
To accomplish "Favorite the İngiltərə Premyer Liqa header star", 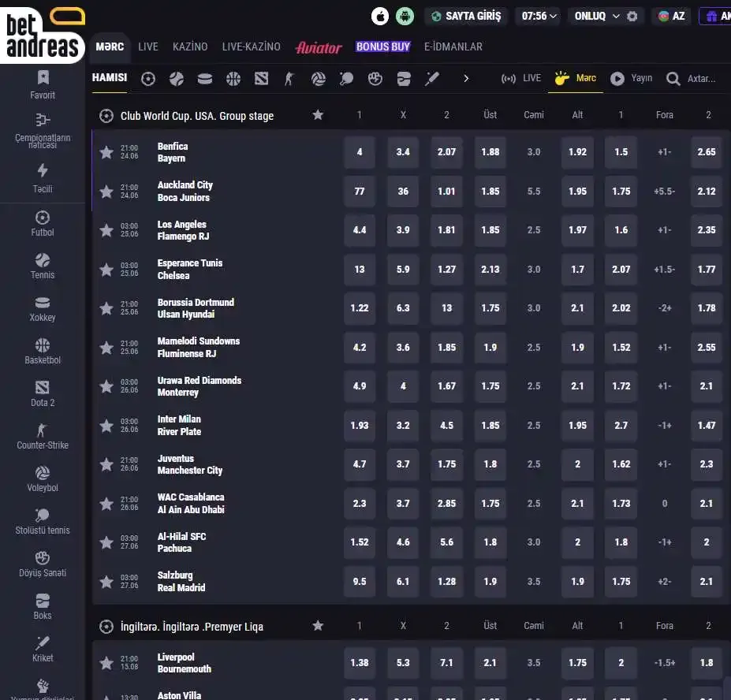I will click(318, 625).
